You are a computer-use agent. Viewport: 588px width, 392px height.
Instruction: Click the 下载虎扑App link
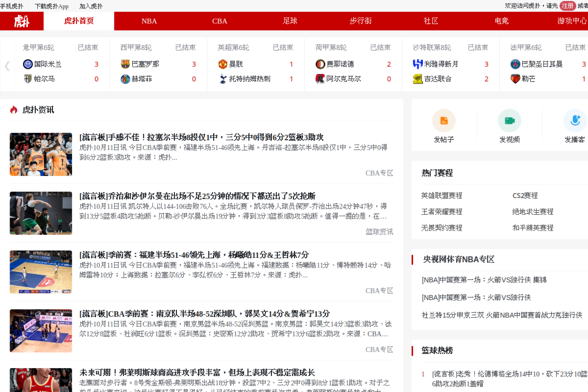tap(51, 6)
